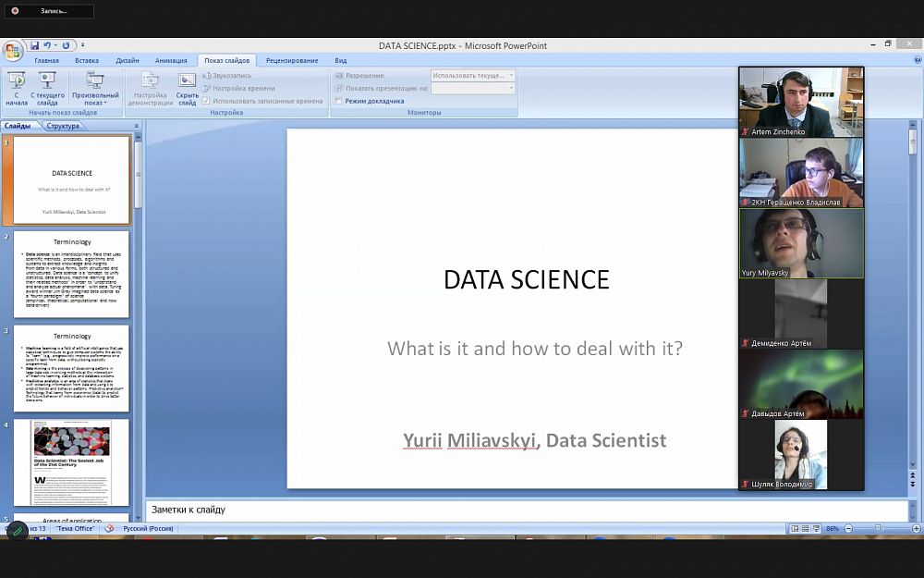Start slideshow from current slide
Screen dimensions: 924x578
coord(47,89)
